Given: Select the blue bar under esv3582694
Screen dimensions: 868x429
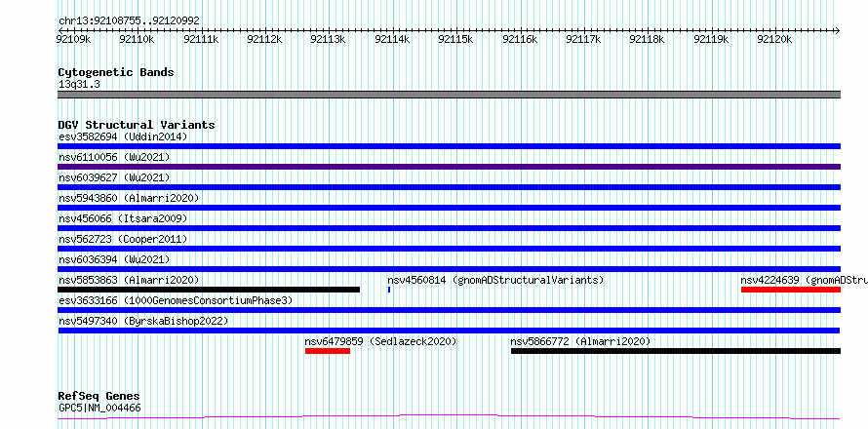Looking at the screenshot, I should [449, 146].
